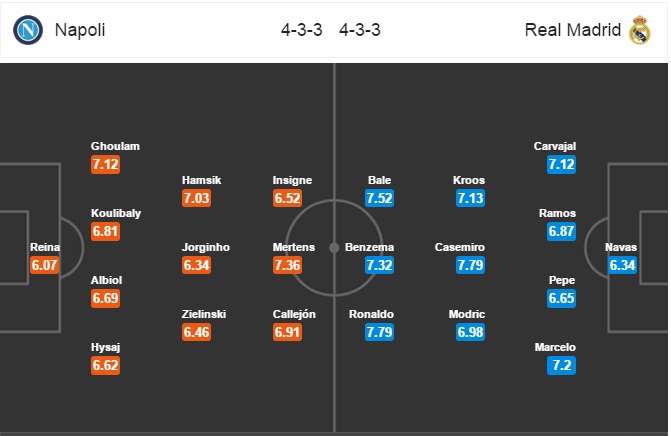Open player Callejón's name label
Screen dimensions: 671x436
click(294, 314)
